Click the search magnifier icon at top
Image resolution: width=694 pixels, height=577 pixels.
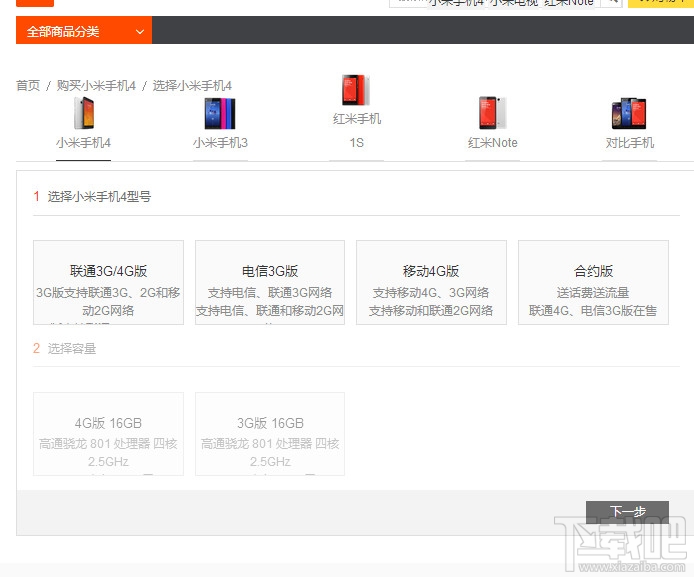click(612, 3)
